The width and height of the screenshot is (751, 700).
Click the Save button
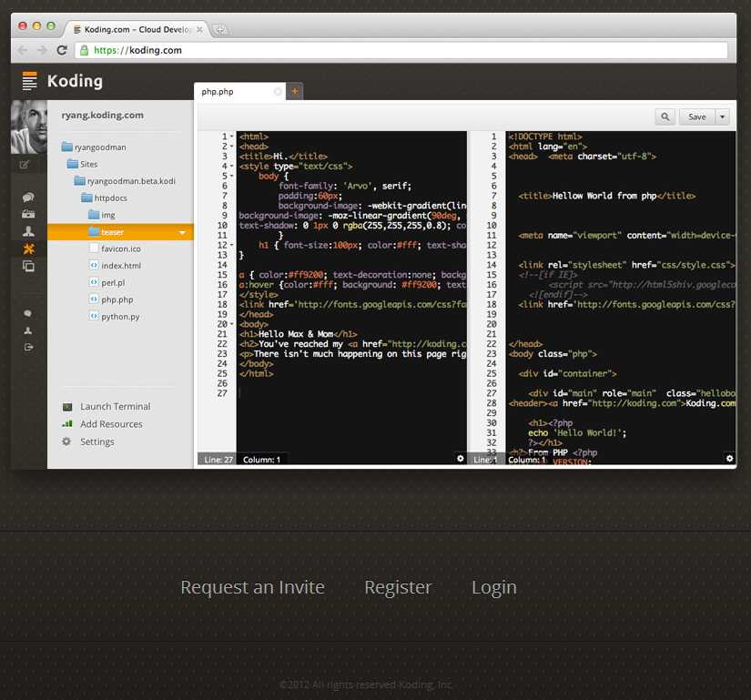tap(696, 117)
